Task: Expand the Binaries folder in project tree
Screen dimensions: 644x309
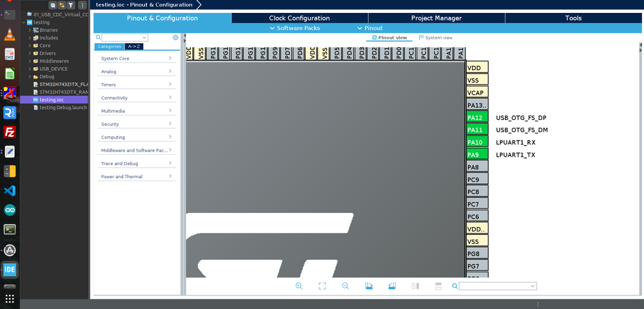Action: point(30,30)
